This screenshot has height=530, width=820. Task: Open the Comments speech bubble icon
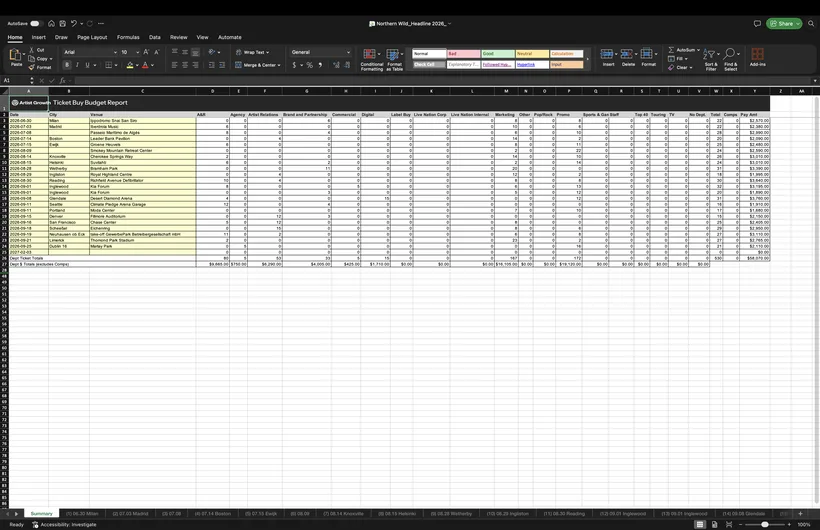tap(757, 24)
